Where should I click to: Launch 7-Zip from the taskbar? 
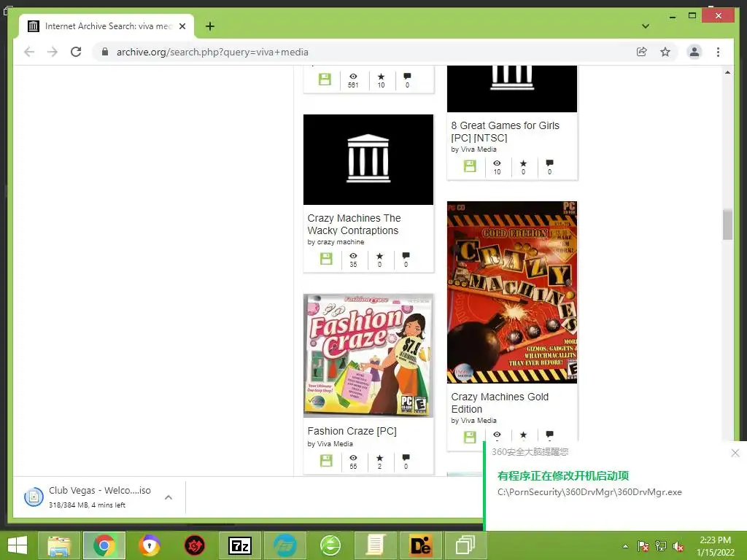(239, 545)
